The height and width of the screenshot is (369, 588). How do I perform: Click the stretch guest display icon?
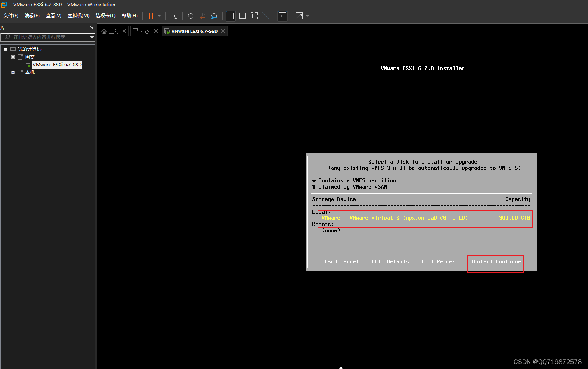299,16
